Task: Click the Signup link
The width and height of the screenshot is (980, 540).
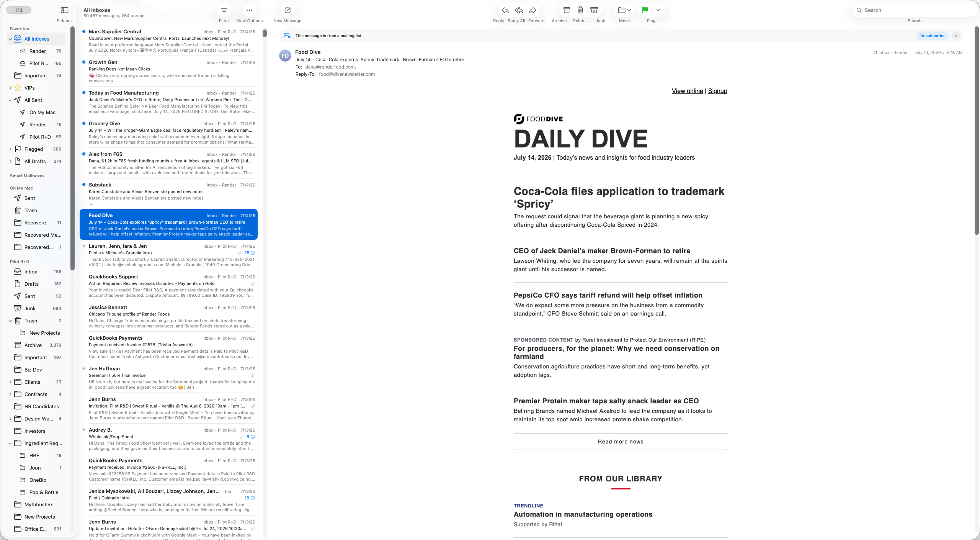Action: tap(717, 91)
